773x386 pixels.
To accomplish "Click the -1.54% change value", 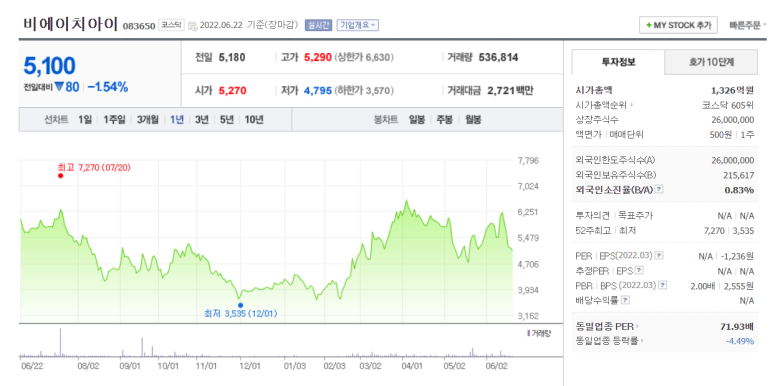I will [108, 87].
